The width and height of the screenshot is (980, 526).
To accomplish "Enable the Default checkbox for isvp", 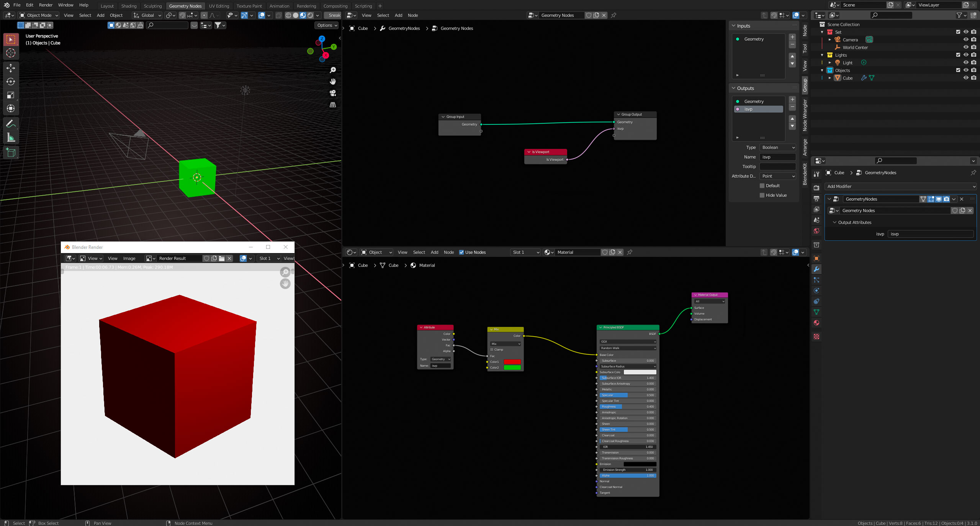I will tap(762, 186).
